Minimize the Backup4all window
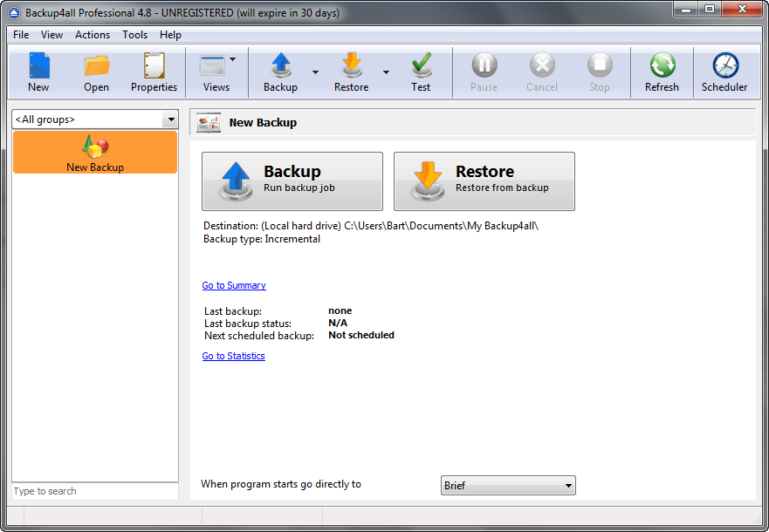Screen dimensions: 769x532 click(x=686, y=10)
